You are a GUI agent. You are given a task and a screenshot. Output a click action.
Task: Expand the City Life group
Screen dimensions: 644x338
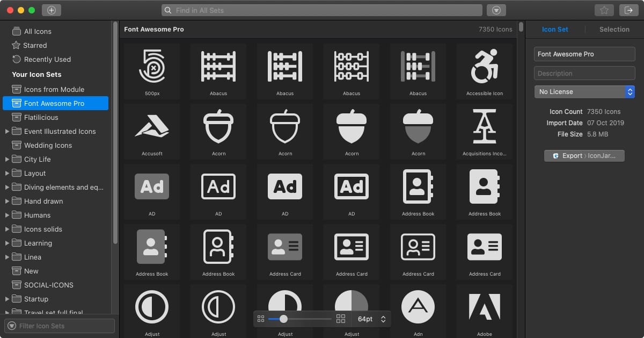pyautogui.click(x=6, y=159)
